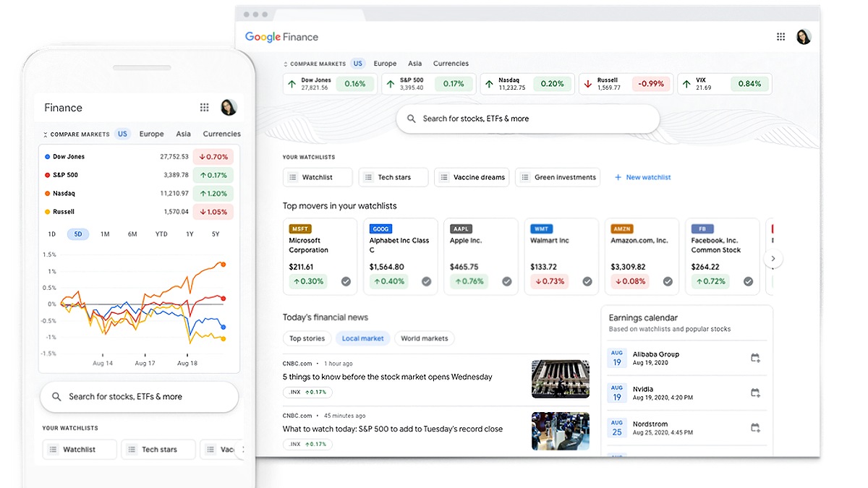The height and width of the screenshot is (488, 868).
Task: Toggle the checkmark on Facebook card
Action: click(748, 281)
